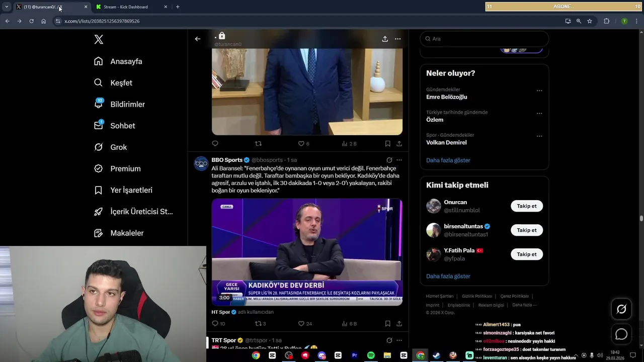
Task: Open Makaleler articles
Action: tap(119, 233)
